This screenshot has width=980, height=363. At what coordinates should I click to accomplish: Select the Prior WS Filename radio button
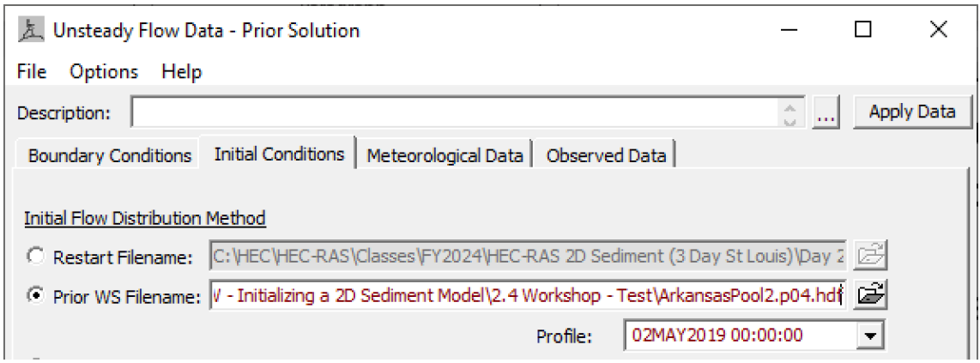[36, 294]
